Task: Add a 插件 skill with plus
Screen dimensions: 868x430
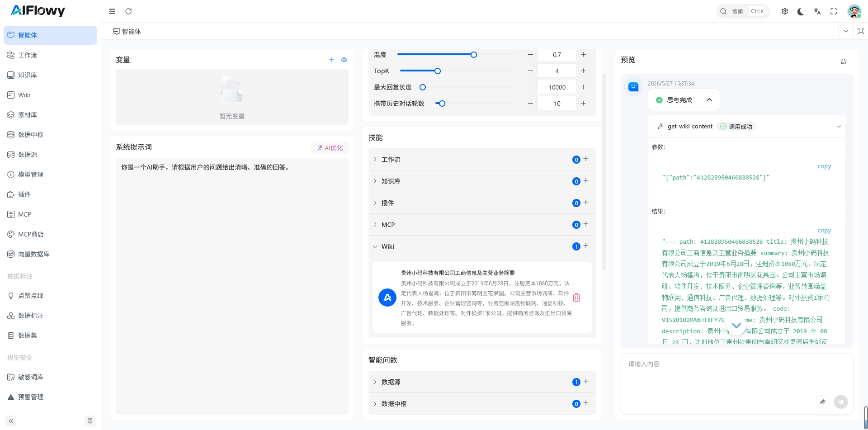Action: [586, 202]
